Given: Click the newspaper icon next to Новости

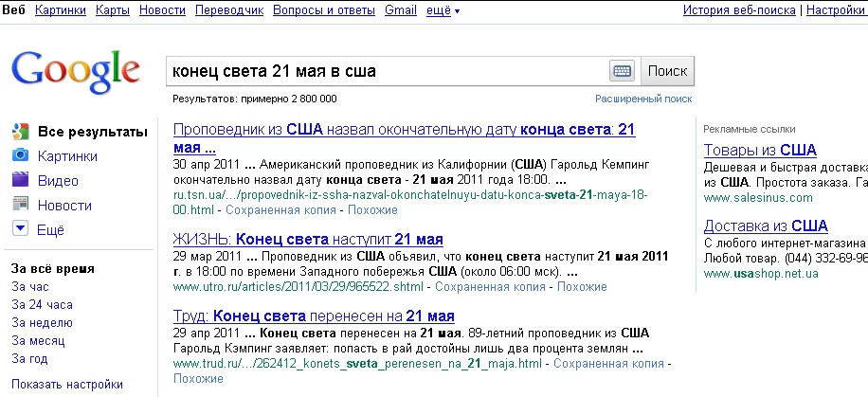Looking at the screenshot, I should 21,205.
